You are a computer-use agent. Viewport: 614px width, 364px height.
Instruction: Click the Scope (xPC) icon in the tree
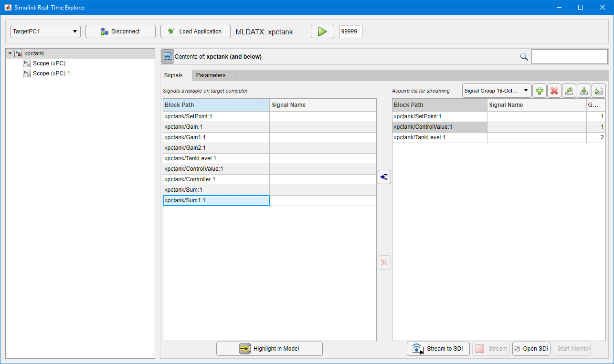[x=27, y=63]
